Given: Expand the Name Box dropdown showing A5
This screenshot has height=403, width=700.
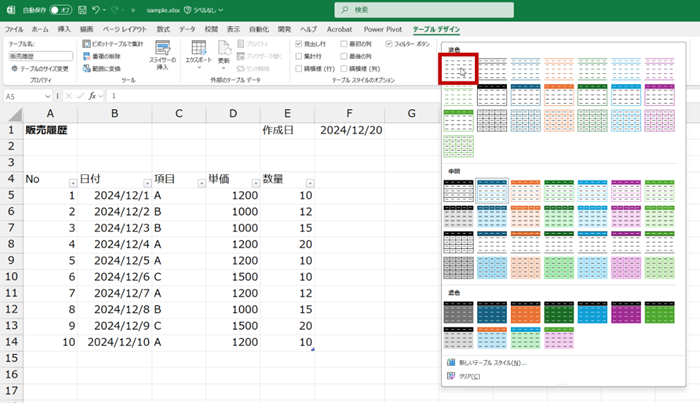Looking at the screenshot, I should click(x=47, y=96).
